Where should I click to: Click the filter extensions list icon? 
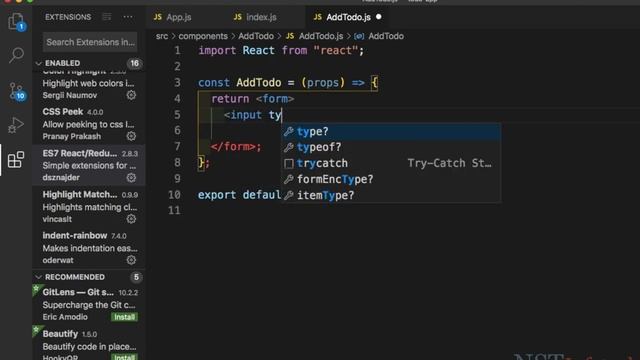(x=107, y=17)
